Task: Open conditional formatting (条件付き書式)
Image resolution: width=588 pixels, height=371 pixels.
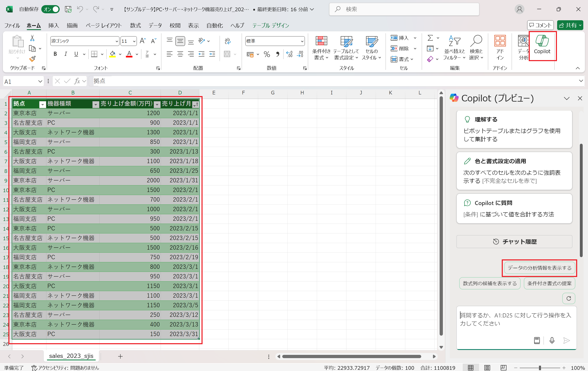Action: pos(321,48)
